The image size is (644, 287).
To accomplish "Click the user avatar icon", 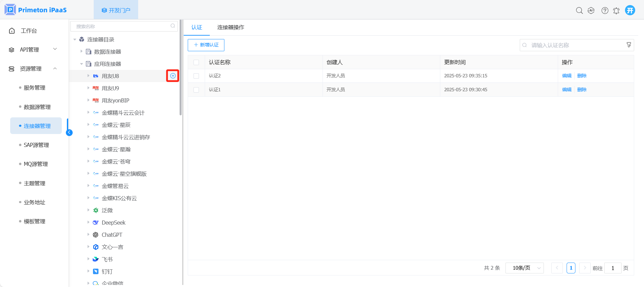I will tap(630, 10).
